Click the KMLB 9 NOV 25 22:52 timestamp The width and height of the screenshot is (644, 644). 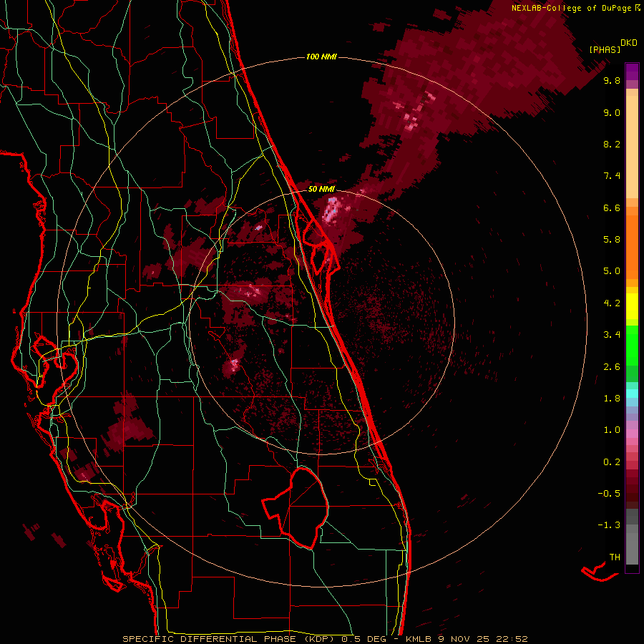point(467,639)
